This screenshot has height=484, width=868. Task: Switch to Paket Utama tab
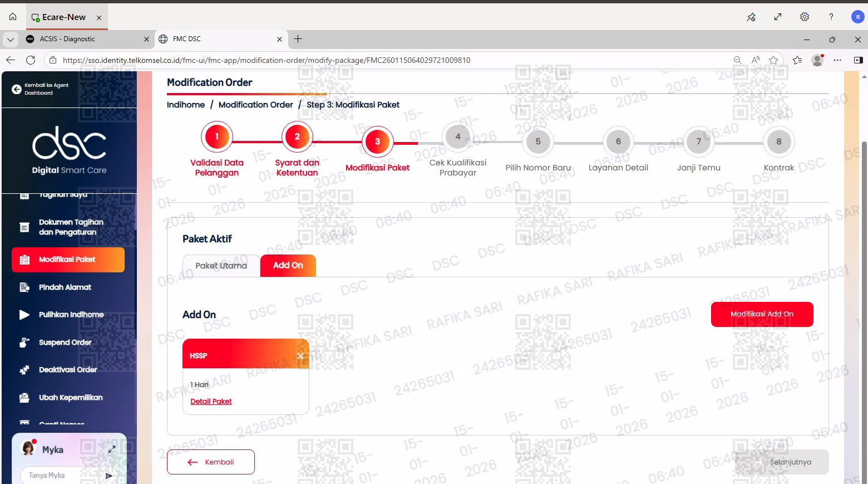coord(221,266)
